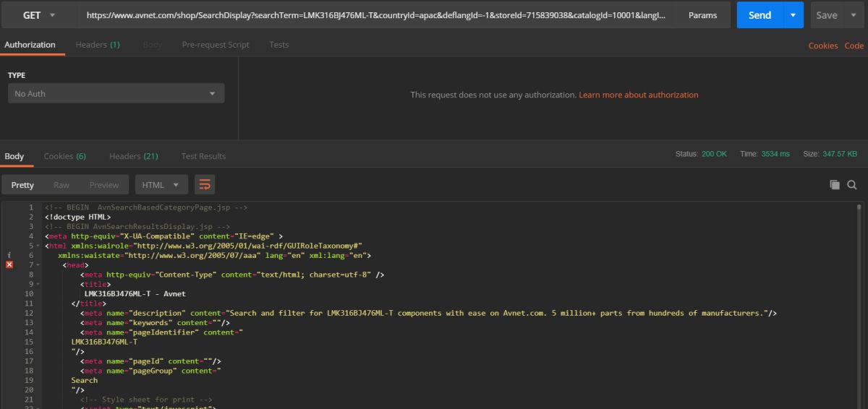Click the red error marker at line 7
868x409 pixels.
9,265
